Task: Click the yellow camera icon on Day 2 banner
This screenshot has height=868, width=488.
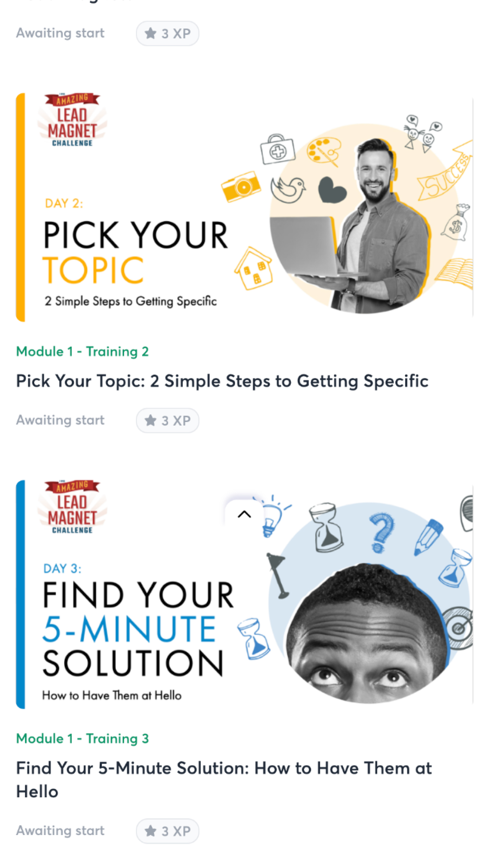Action: pos(241,186)
